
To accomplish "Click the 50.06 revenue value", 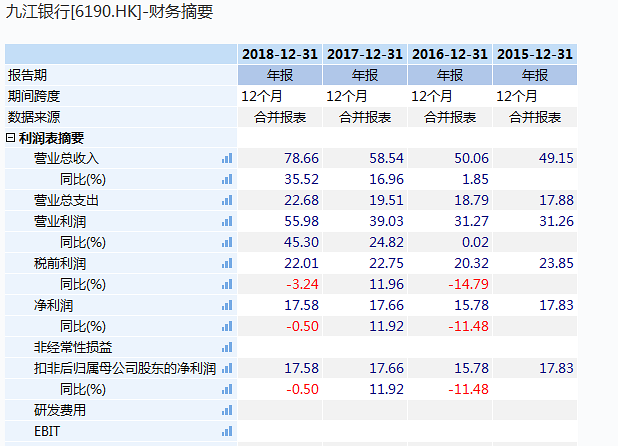I will [x=471, y=158].
